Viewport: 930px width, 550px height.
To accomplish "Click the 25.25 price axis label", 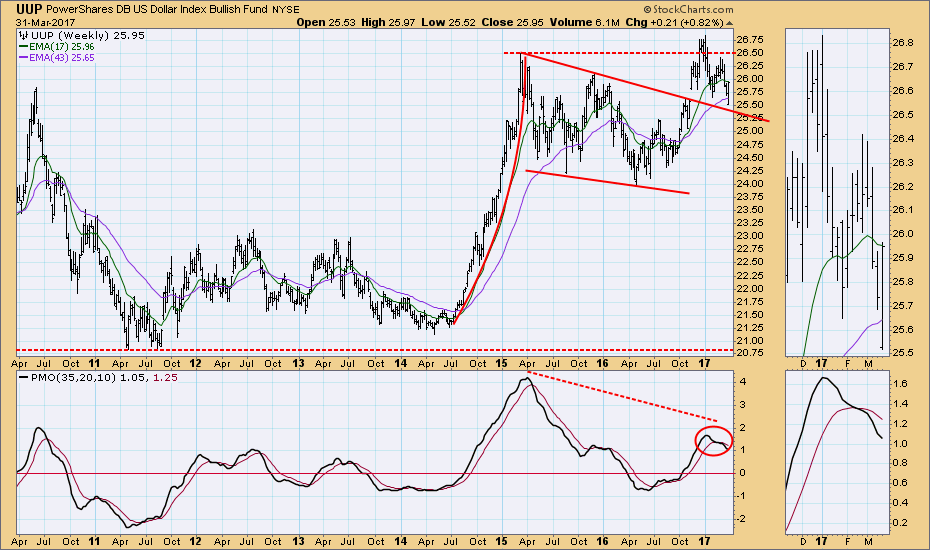I will pos(750,117).
